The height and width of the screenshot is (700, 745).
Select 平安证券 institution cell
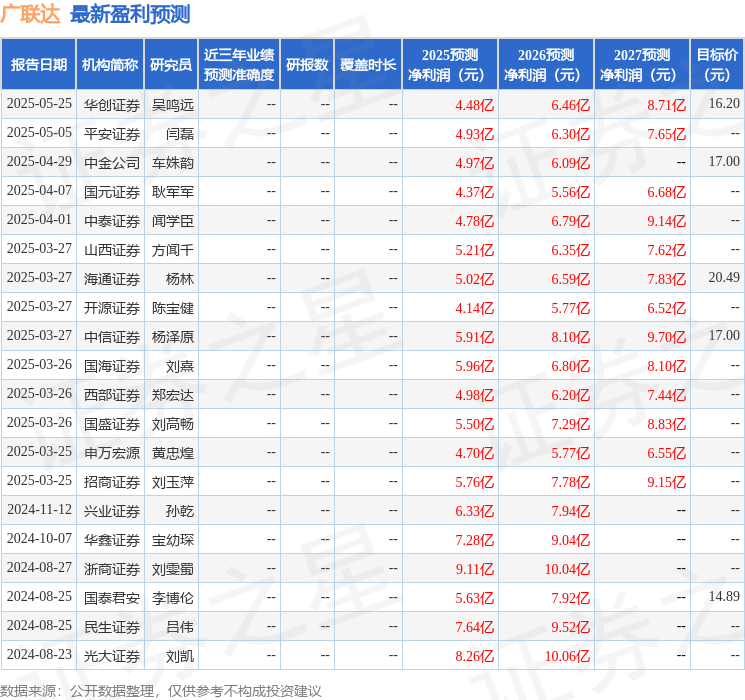[x=112, y=134]
